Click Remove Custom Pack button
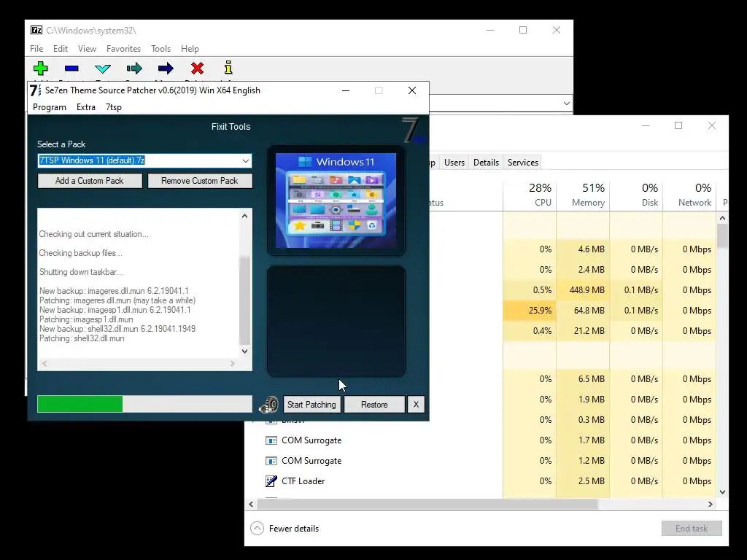The image size is (747, 560). (200, 181)
